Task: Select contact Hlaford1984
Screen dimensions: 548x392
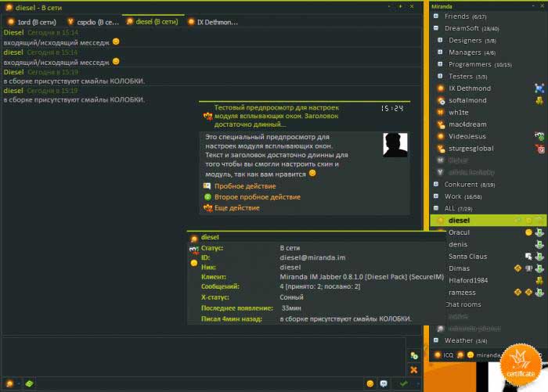Action: coord(468,280)
